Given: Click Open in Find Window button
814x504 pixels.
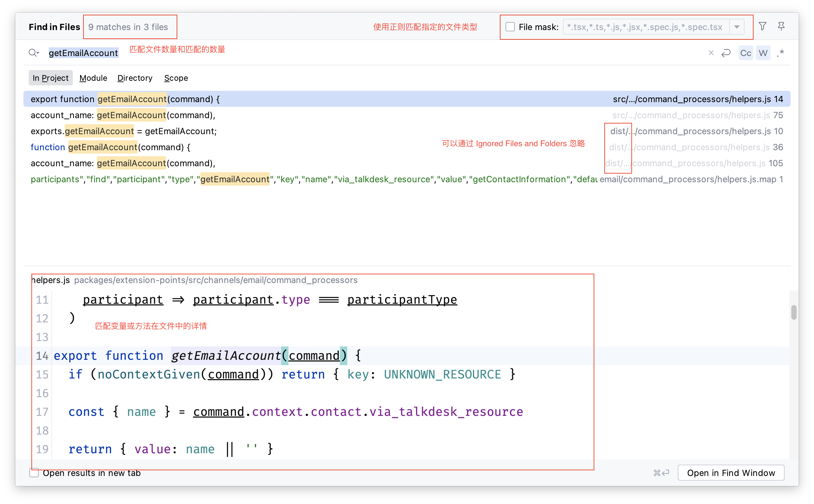Looking at the screenshot, I should coord(731,473).
